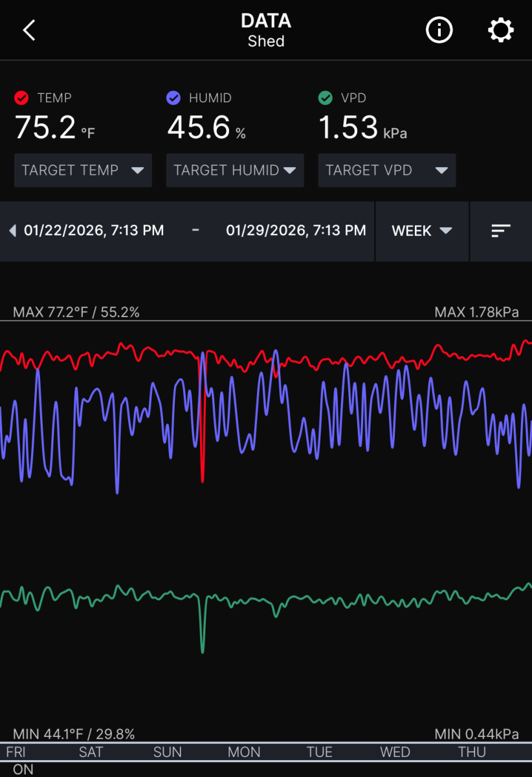Viewport: 532px width, 777px height.
Task: Select the end date 01/29/2026, 7:13 PM
Action: [296, 231]
